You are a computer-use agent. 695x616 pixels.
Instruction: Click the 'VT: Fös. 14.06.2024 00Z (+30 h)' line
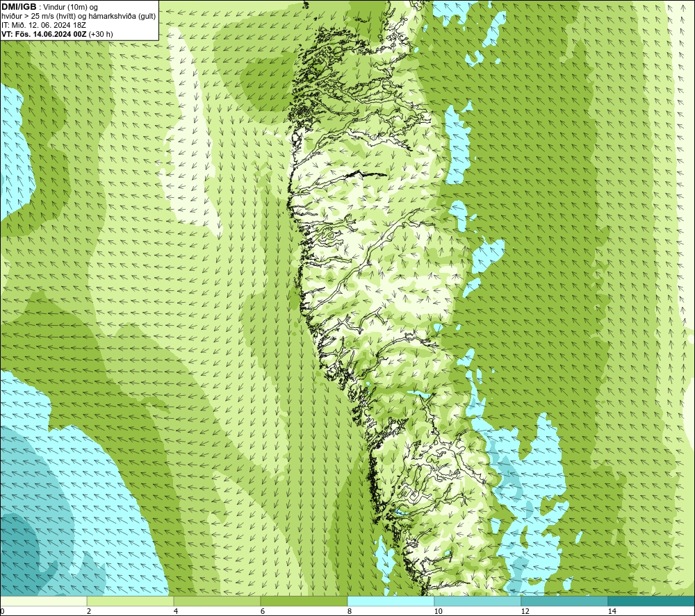pos(57,34)
